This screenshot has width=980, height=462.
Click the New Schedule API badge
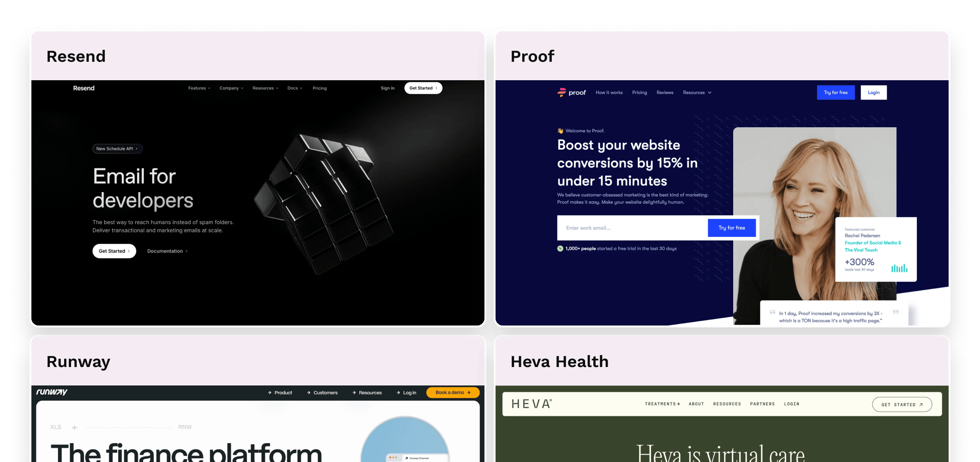(117, 149)
